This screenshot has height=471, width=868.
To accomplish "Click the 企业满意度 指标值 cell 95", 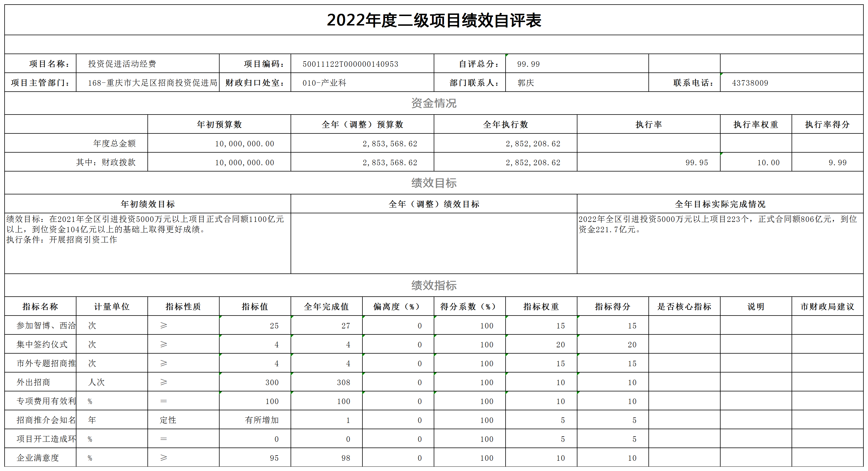I will pos(255,457).
